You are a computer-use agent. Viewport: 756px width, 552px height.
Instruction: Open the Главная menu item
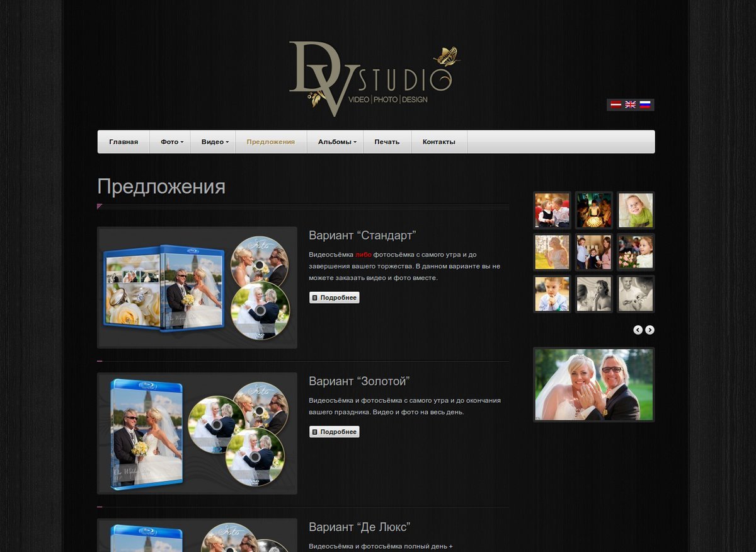coord(123,142)
